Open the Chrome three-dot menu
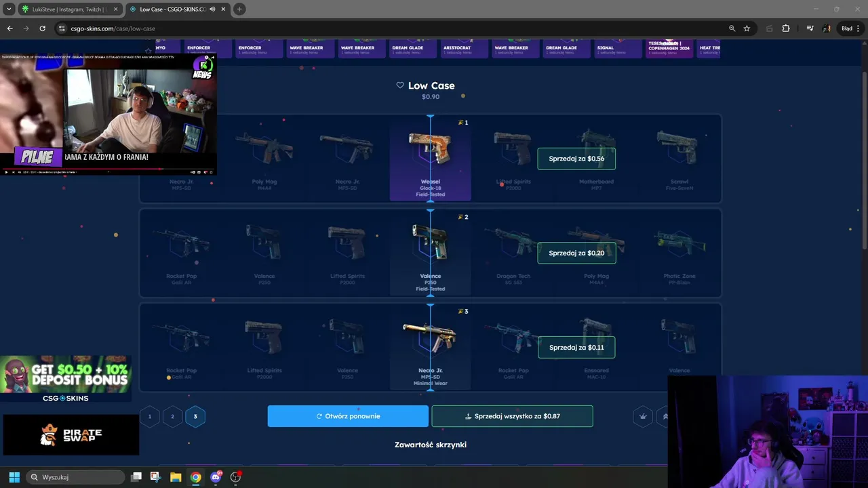The image size is (868, 488). click(858, 28)
